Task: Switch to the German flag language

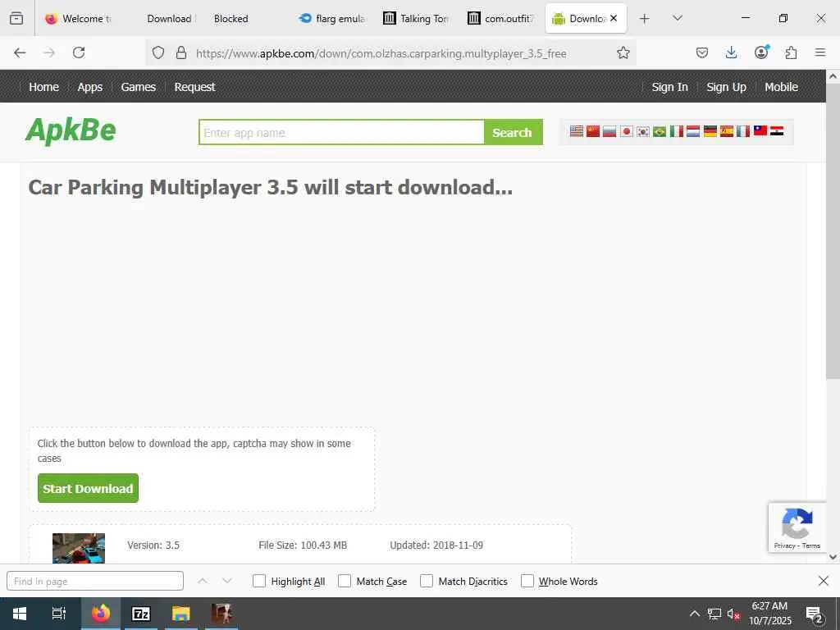Action: coord(710,131)
